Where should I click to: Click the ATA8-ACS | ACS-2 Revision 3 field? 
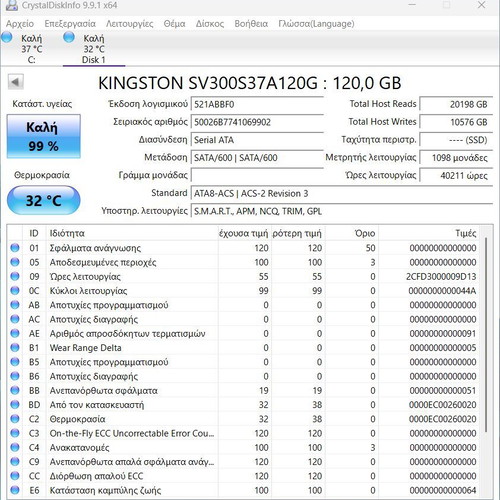[342, 193]
